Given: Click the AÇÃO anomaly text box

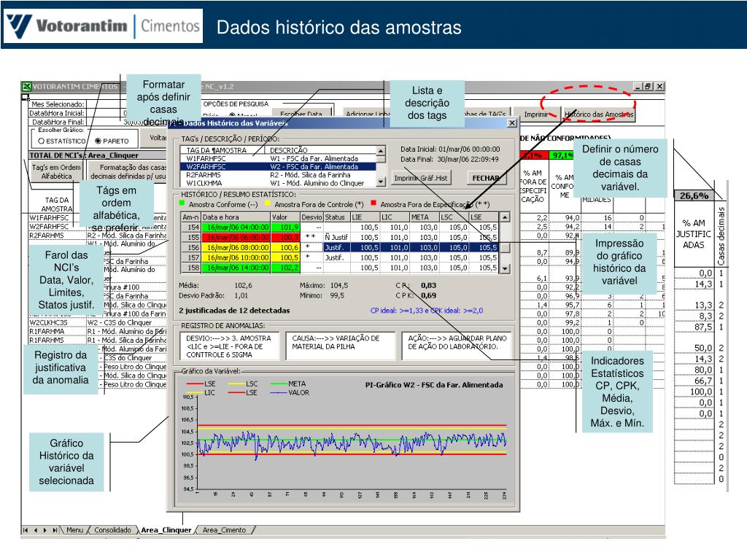Looking at the screenshot, I should click(457, 346).
